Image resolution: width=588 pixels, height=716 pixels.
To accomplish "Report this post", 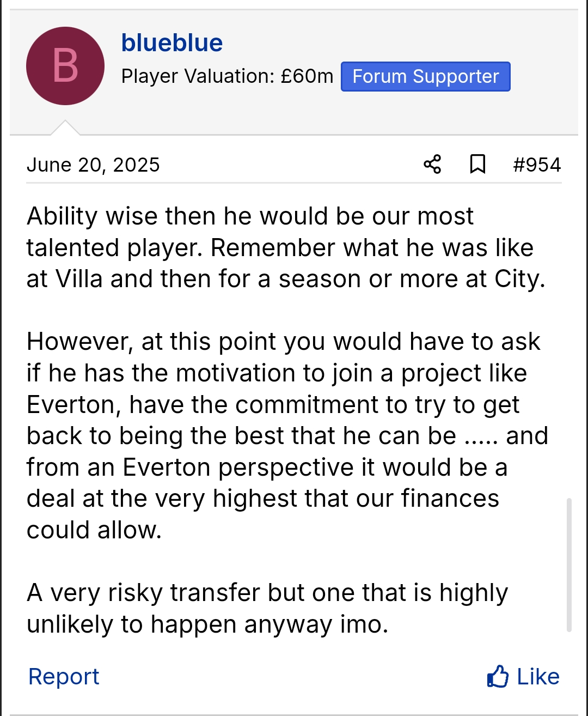I will tap(64, 676).
